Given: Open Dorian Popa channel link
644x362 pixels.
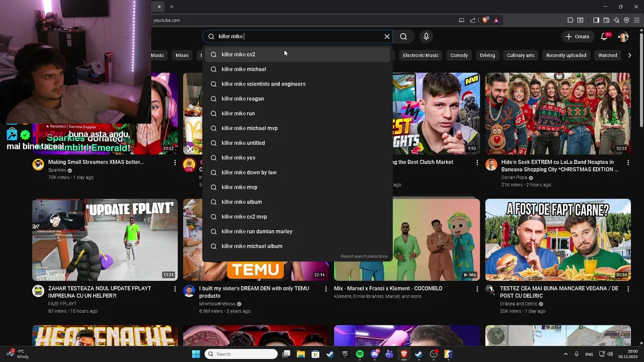Looking at the screenshot, I should (514, 177).
